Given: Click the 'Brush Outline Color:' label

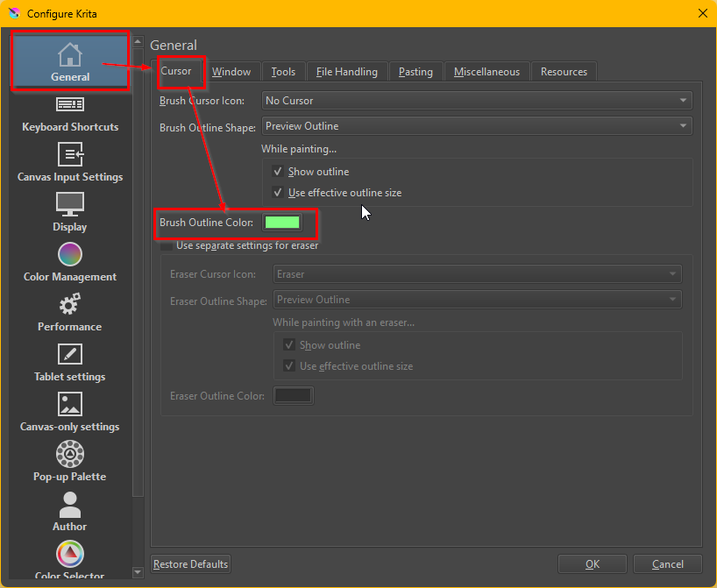Looking at the screenshot, I should (x=206, y=223).
